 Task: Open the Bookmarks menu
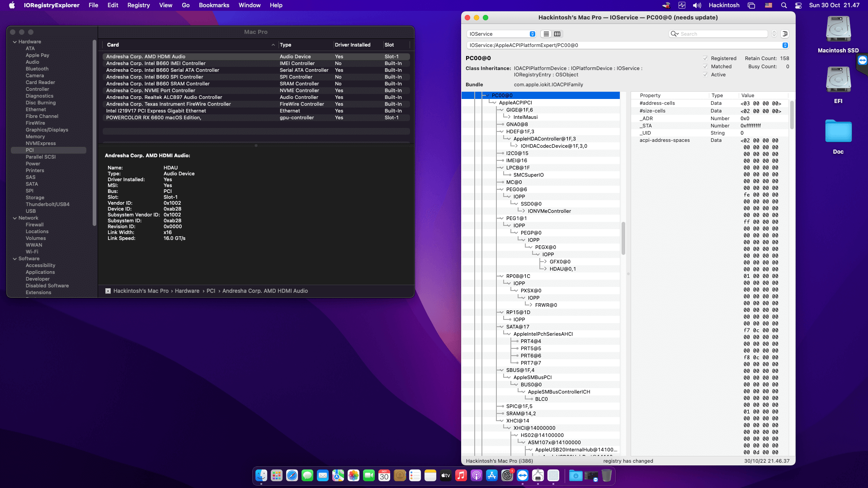214,5
